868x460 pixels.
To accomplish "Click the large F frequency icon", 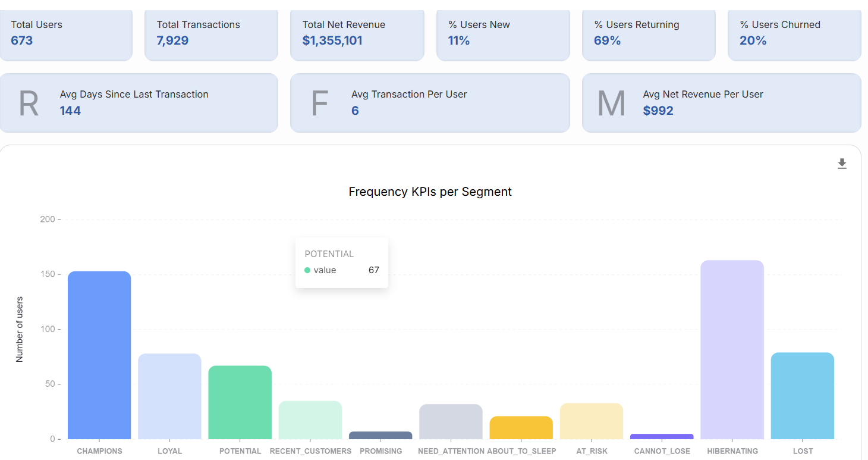I will pyautogui.click(x=319, y=104).
